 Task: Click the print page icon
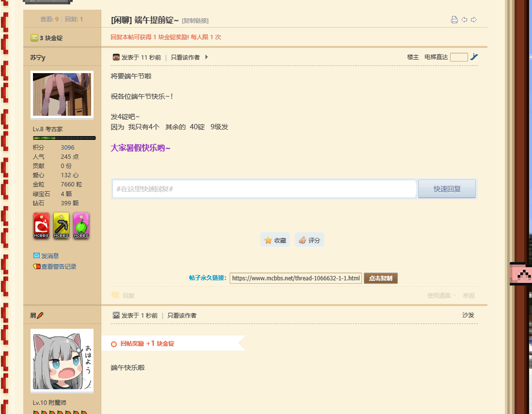coord(454,20)
